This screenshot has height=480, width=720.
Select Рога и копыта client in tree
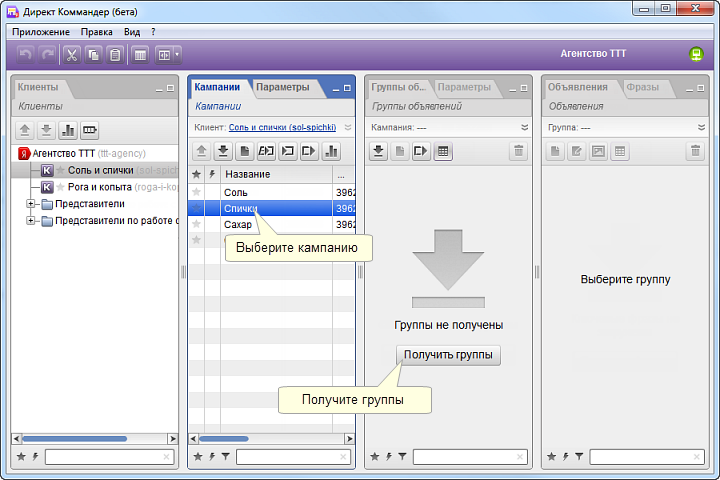[x=100, y=187]
